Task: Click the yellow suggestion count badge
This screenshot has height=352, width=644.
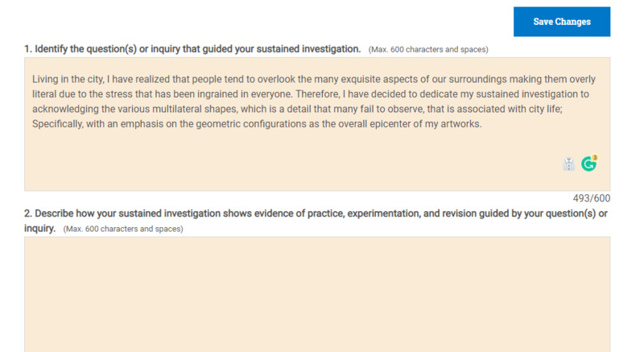Action: pos(595,157)
